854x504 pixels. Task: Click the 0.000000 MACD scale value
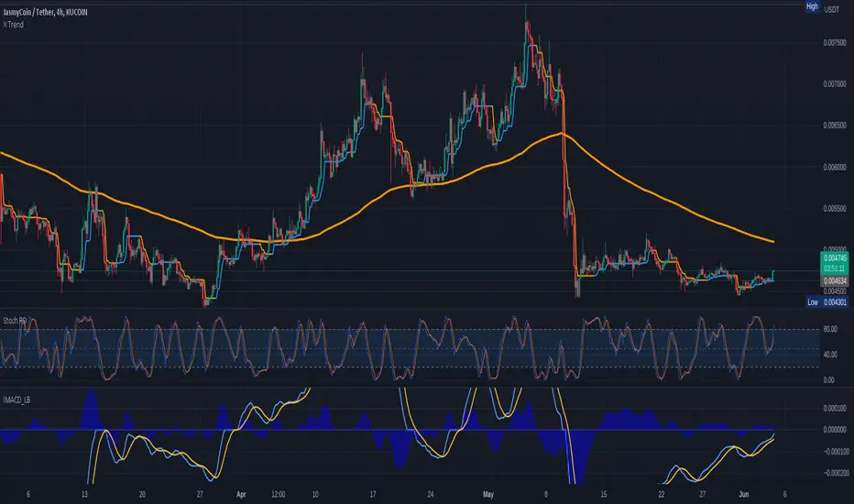[x=835, y=430]
